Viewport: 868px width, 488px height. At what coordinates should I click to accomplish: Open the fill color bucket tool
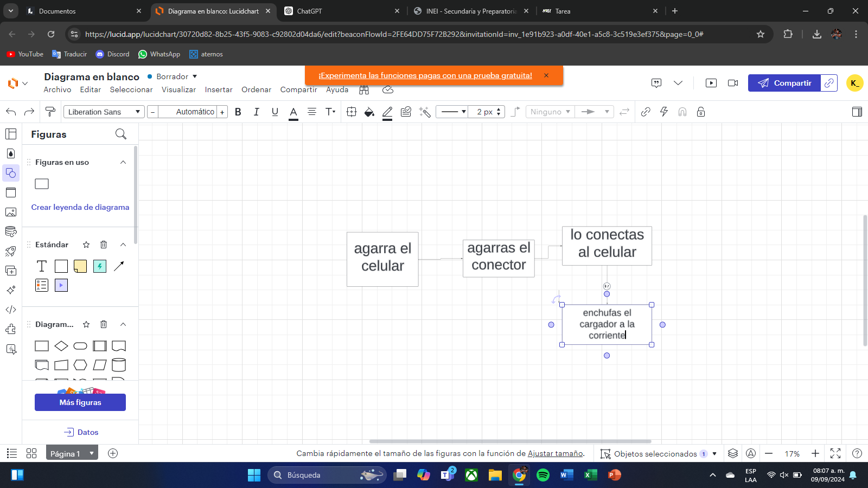click(369, 112)
